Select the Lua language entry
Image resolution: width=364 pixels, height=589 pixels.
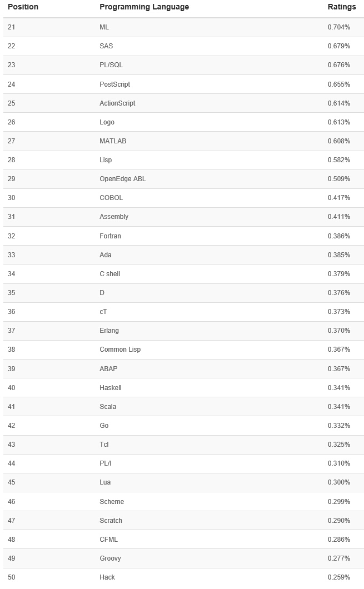105,482
